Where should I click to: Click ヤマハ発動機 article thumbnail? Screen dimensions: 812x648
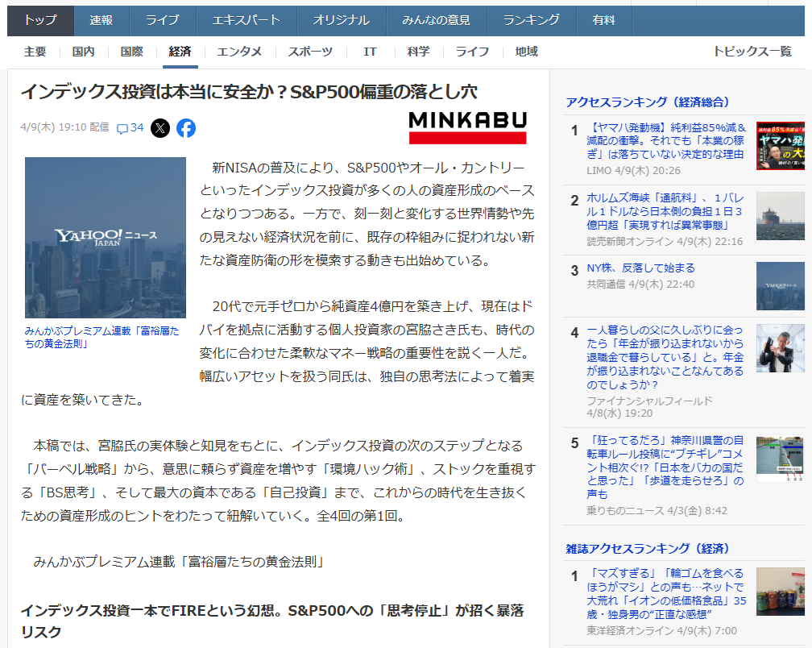pos(781,146)
